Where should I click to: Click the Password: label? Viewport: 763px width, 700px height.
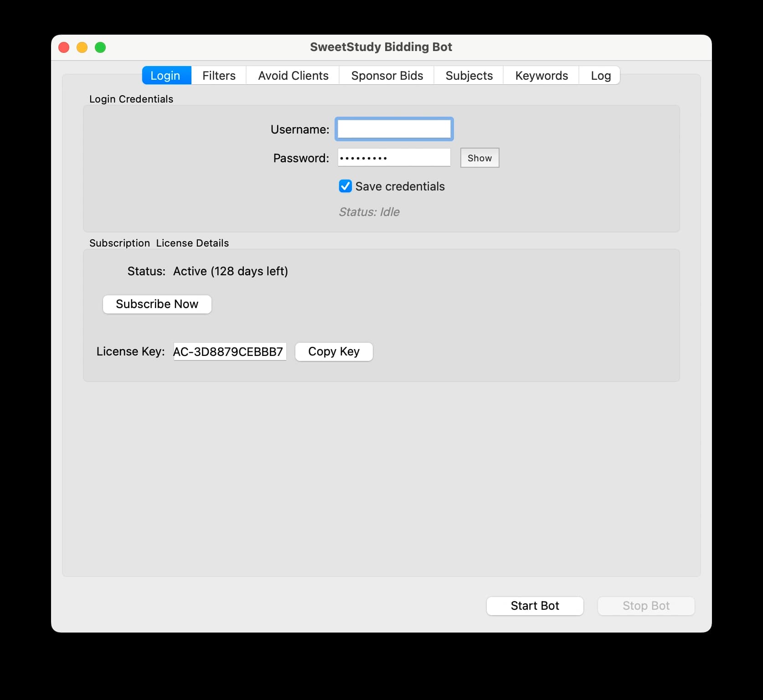(x=301, y=158)
